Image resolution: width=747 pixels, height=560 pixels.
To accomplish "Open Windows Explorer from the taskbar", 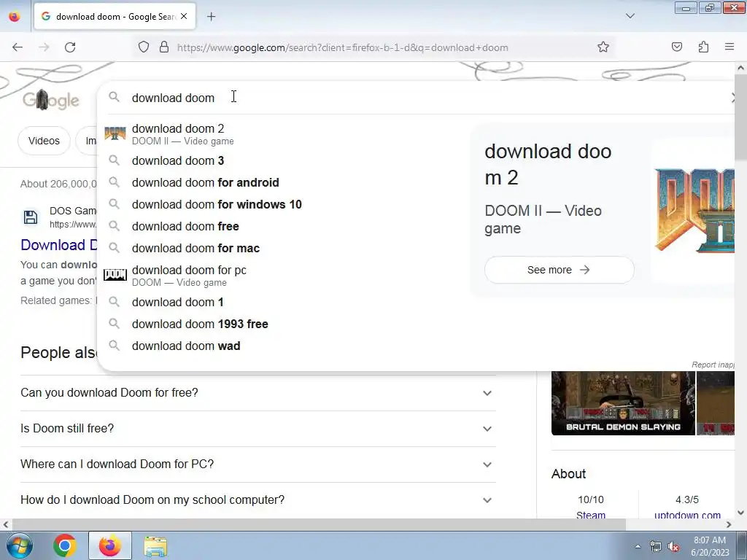I will [x=155, y=545].
